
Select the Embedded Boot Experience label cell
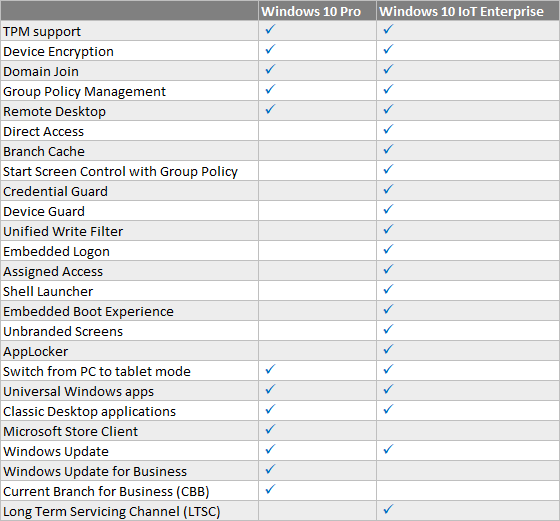129,311
